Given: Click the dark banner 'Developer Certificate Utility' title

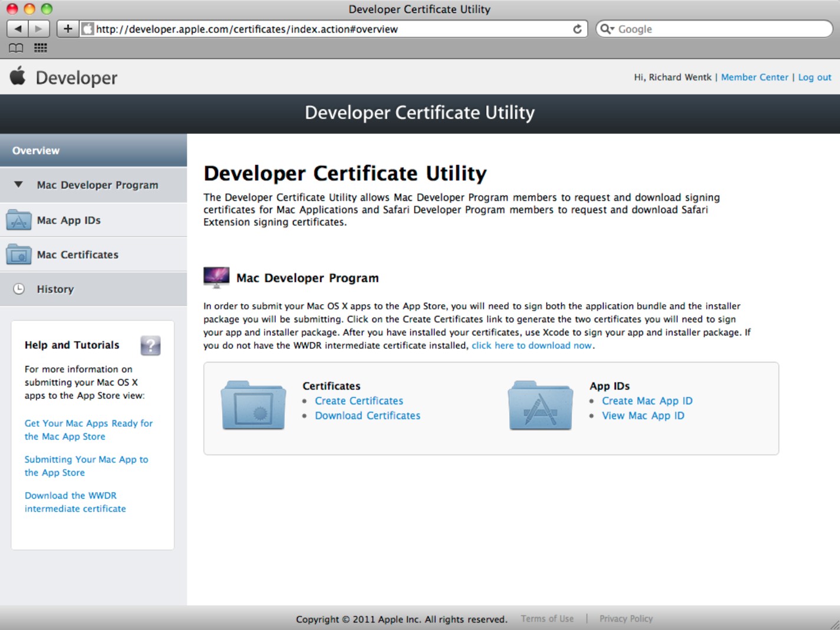Looking at the screenshot, I should pyautogui.click(x=420, y=113).
